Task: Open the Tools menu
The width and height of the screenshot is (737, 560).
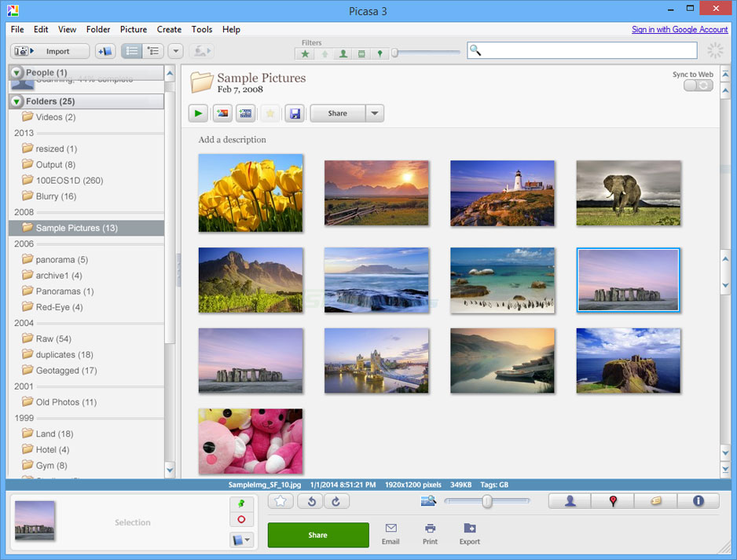Action: (202, 29)
